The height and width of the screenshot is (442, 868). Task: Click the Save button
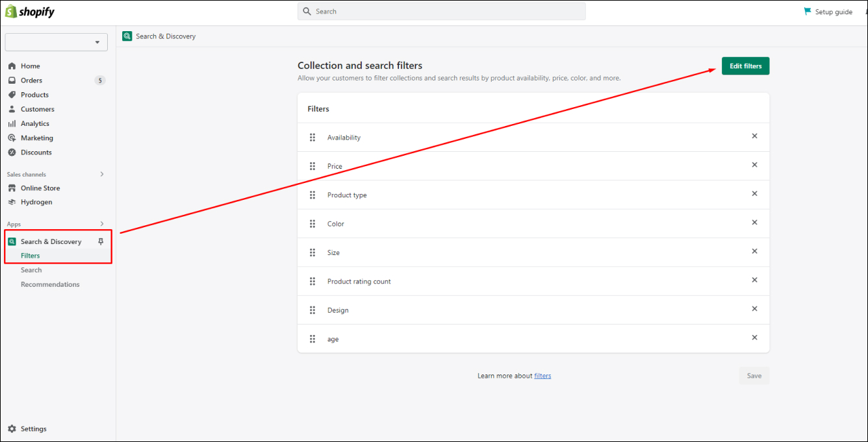(754, 376)
